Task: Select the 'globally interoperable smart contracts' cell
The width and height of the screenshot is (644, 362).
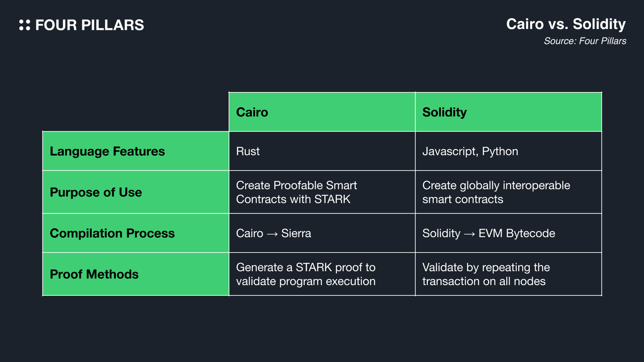Action: coord(508,192)
